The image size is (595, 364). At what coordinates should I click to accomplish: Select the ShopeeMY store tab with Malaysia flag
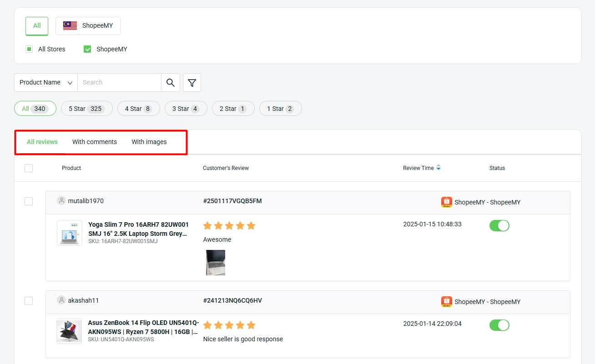coord(87,26)
